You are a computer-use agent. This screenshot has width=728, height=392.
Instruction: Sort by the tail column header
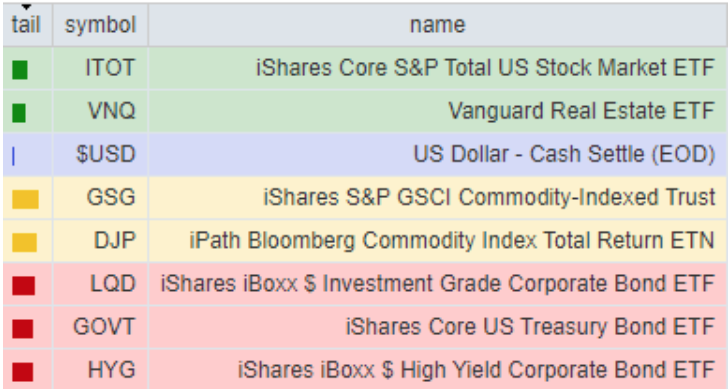[26, 25]
